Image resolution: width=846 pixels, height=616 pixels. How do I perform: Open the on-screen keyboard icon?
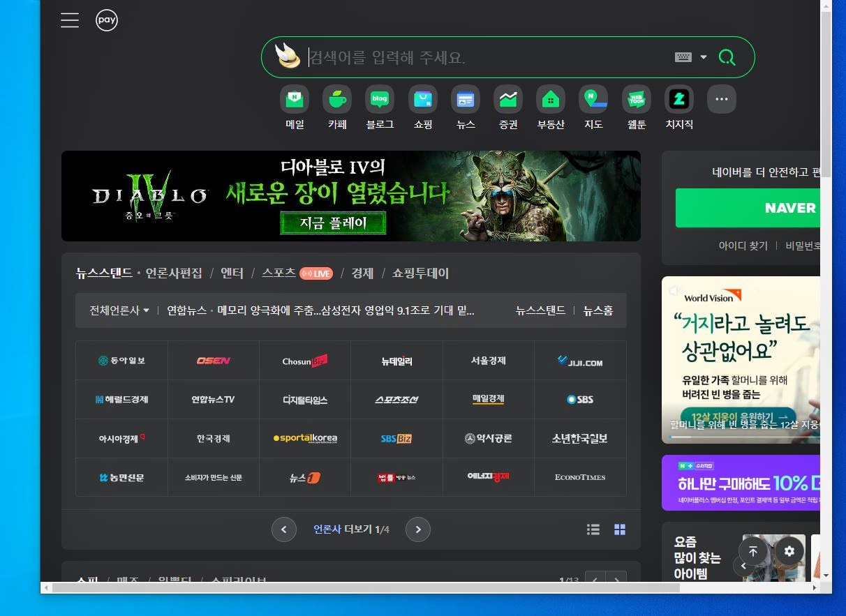pyautogui.click(x=683, y=57)
